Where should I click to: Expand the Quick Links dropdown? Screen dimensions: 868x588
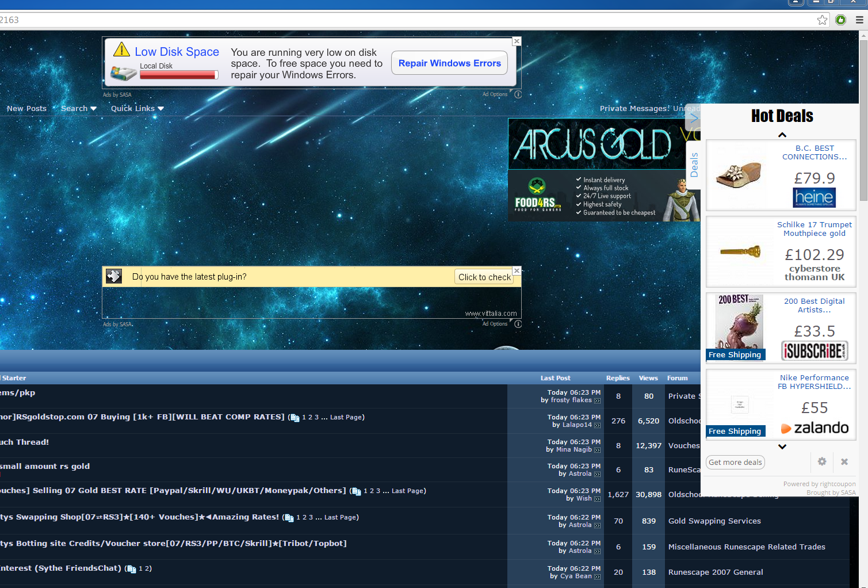coord(137,108)
